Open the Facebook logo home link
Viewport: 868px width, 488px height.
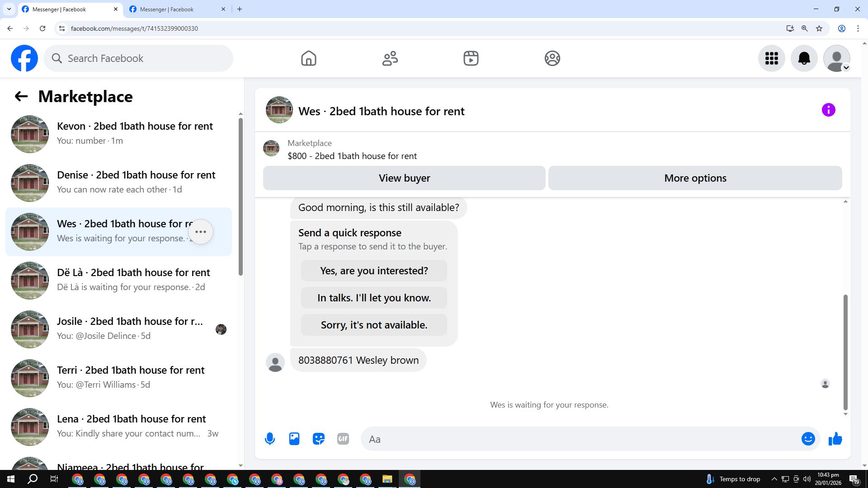[24, 58]
